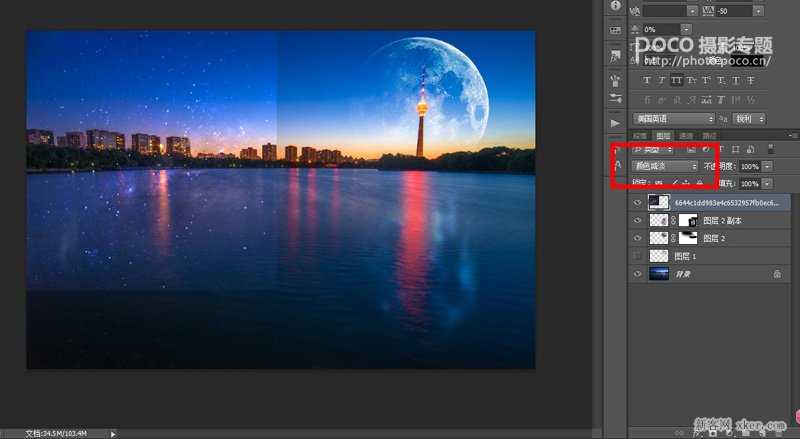Expand the tracking value dropdown arrow
The width and height of the screenshot is (800, 439).
(x=759, y=11)
